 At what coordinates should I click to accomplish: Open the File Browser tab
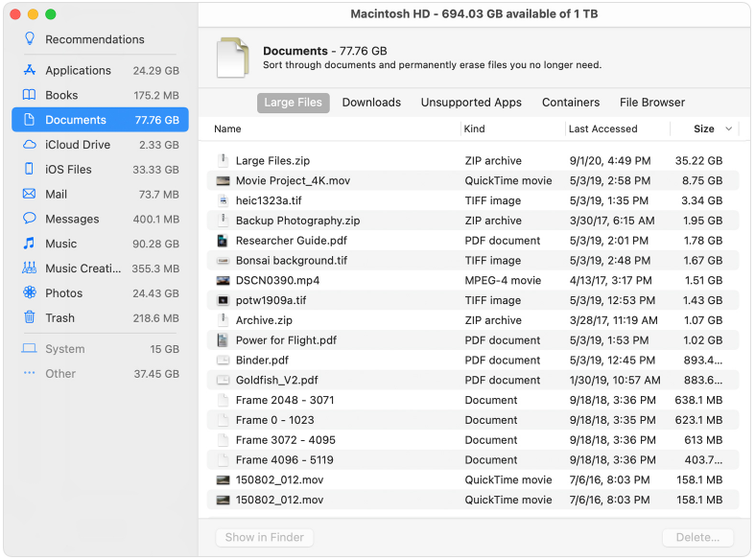(x=652, y=103)
